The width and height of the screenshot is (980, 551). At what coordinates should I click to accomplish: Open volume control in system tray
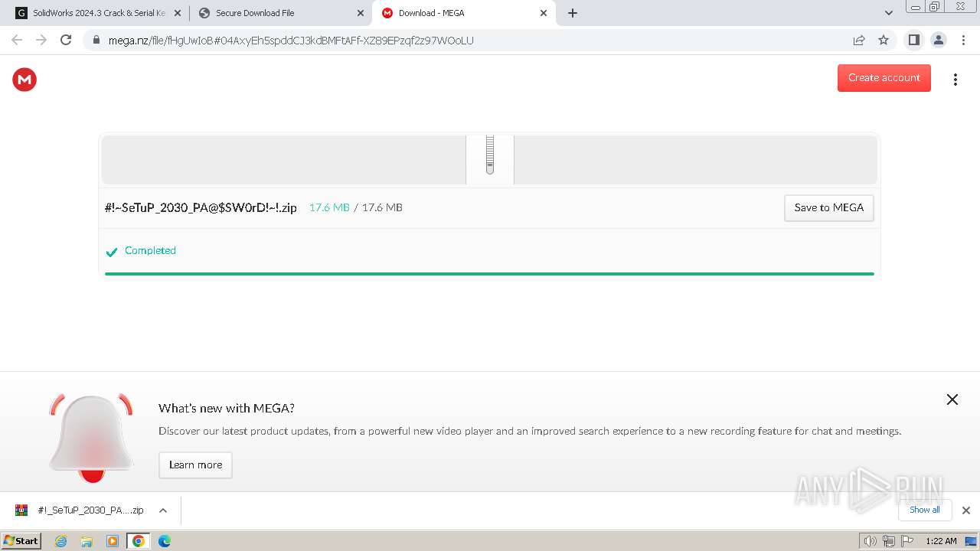coord(870,541)
